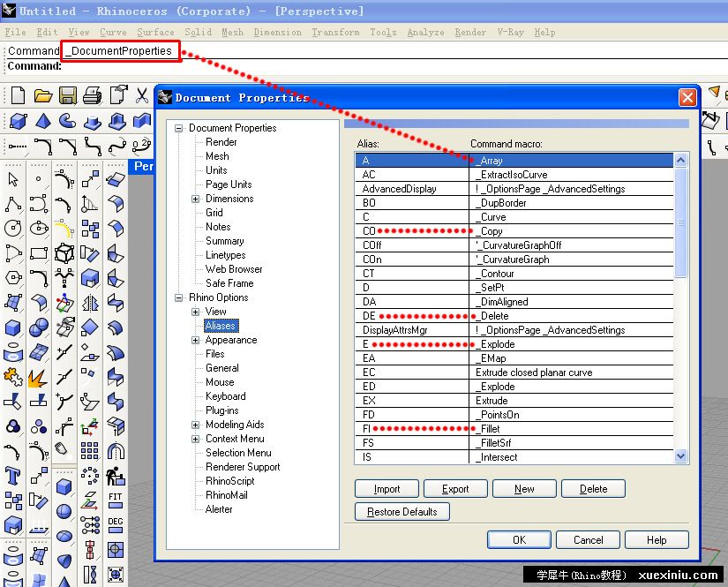Select the Text T tool icon
Image resolution: width=728 pixels, height=587 pixels.
click(x=13, y=476)
